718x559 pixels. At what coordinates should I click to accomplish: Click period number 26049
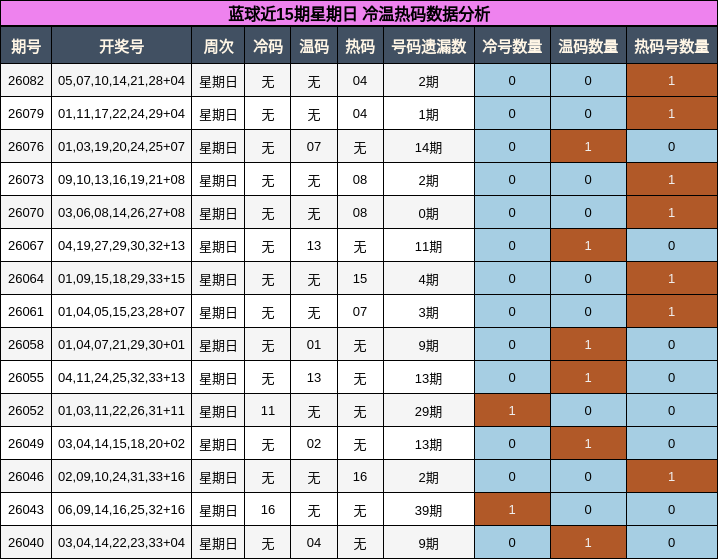pos(26,443)
